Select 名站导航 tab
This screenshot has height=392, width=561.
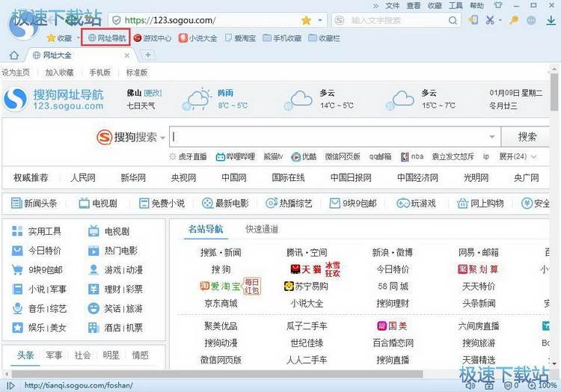point(206,229)
